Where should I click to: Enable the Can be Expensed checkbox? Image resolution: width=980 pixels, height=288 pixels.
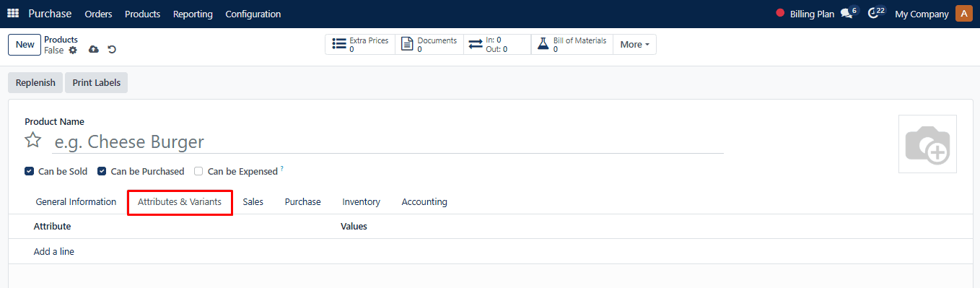click(198, 171)
